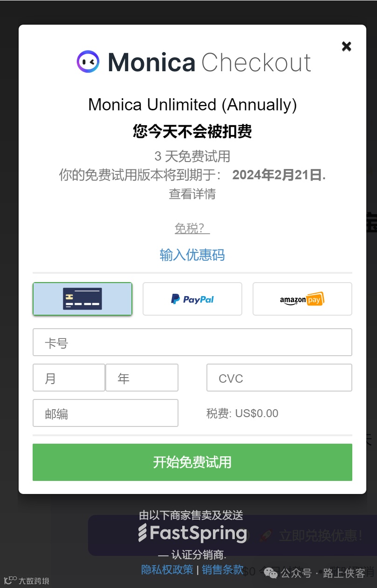
Task: Close the Monica Checkout dialog
Action: pos(346,46)
